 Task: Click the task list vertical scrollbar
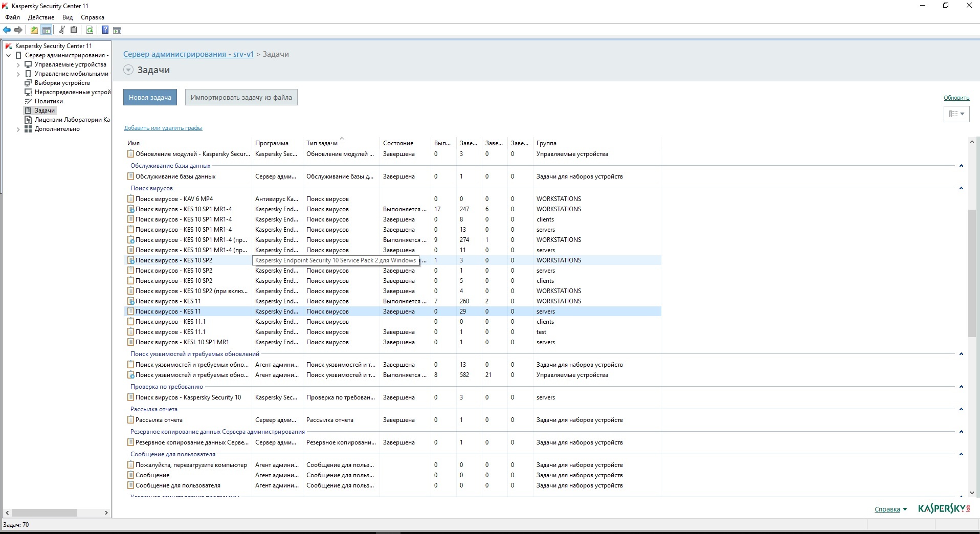click(972, 273)
